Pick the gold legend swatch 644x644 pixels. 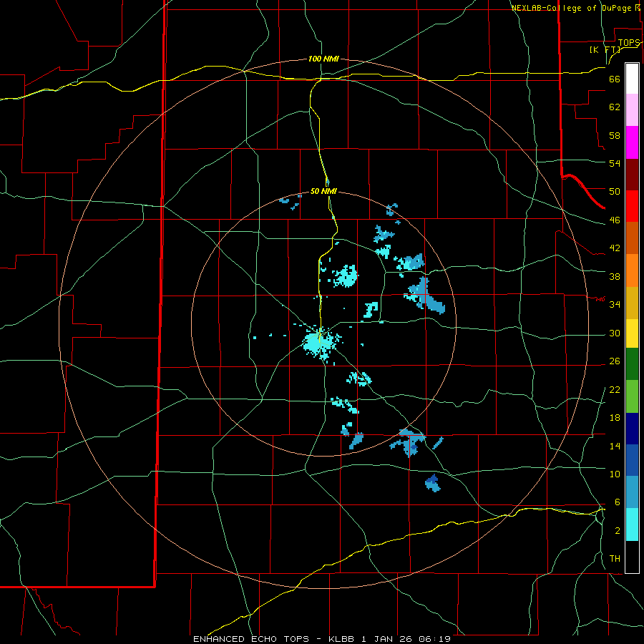point(632,303)
